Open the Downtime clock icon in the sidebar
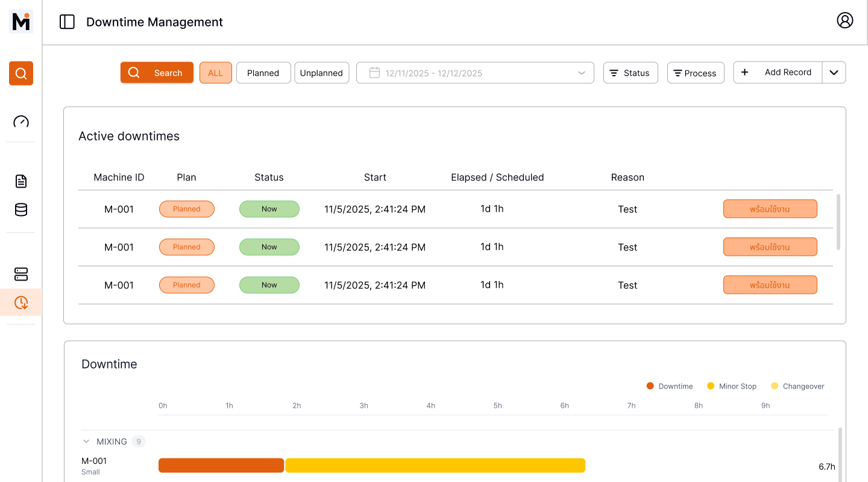This screenshot has width=868, height=482. [x=20, y=302]
